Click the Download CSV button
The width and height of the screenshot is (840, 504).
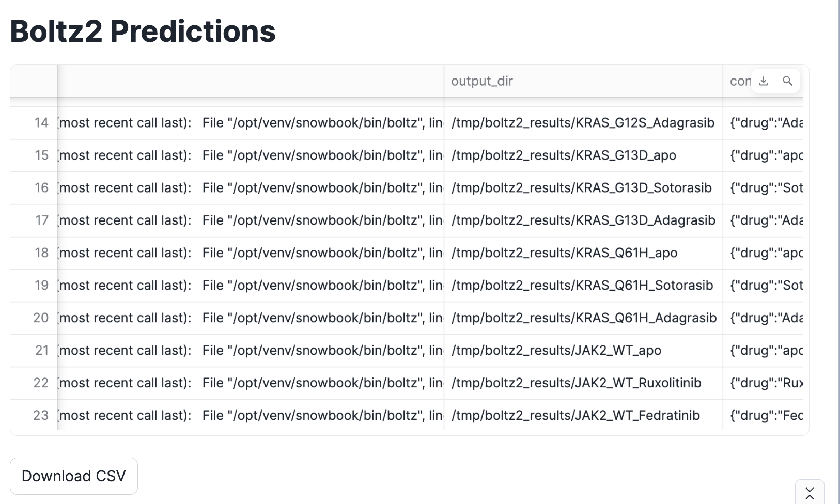pos(74,476)
